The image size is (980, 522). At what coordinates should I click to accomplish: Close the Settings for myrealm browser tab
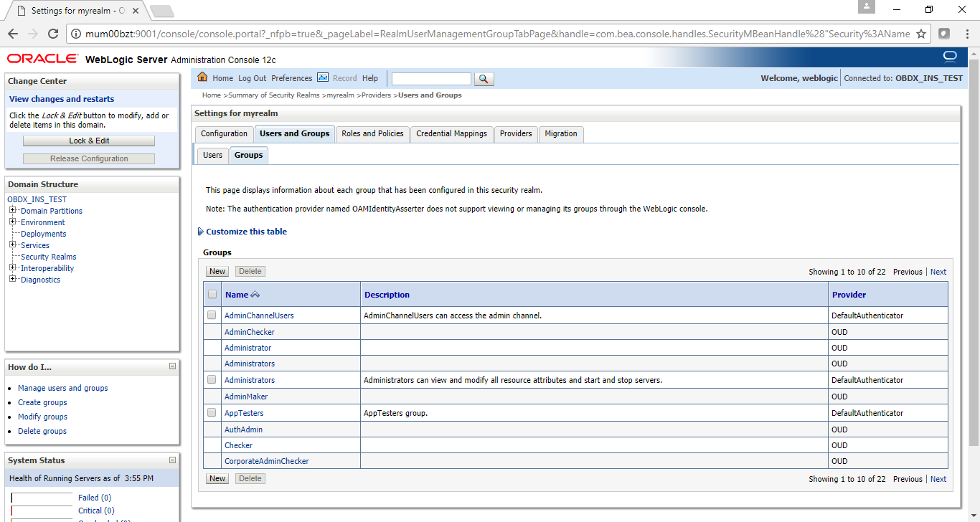136,11
